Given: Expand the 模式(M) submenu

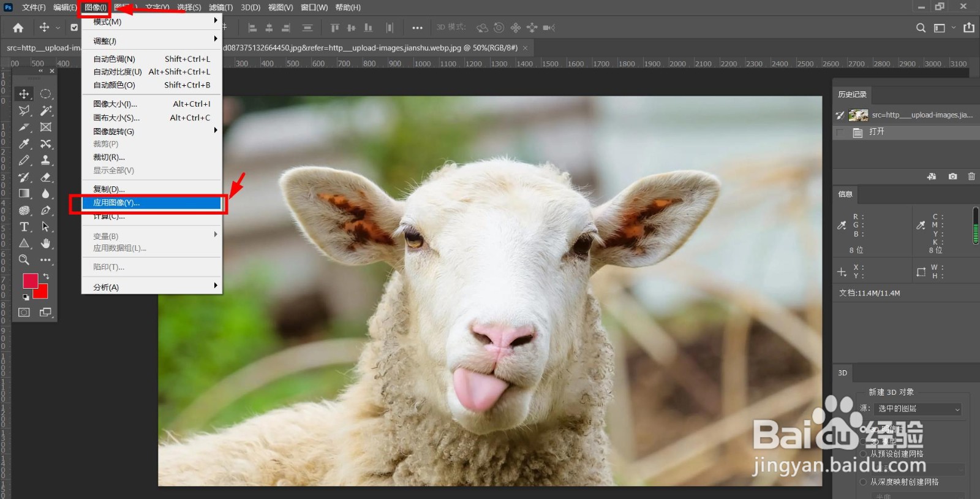Looking at the screenshot, I should coord(152,21).
